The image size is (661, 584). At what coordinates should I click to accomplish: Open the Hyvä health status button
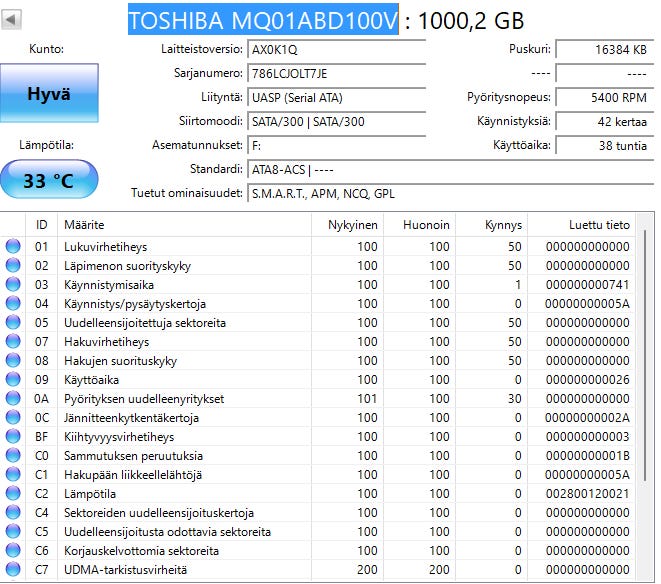[49, 93]
